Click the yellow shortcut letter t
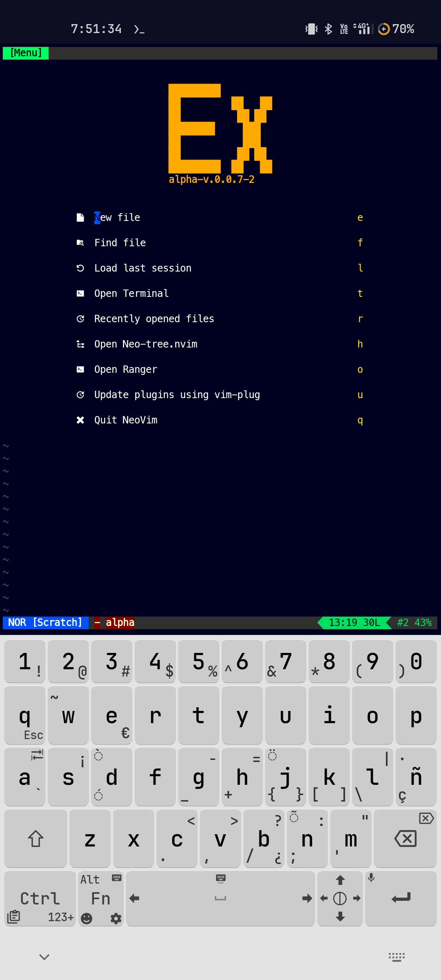This screenshot has height=980, width=441. click(x=360, y=294)
